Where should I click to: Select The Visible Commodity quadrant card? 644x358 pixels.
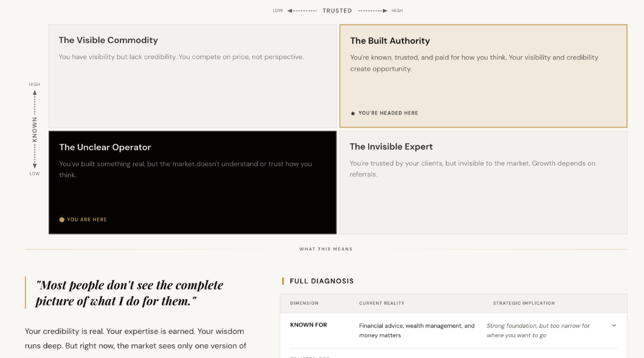(x=193, y=76)
